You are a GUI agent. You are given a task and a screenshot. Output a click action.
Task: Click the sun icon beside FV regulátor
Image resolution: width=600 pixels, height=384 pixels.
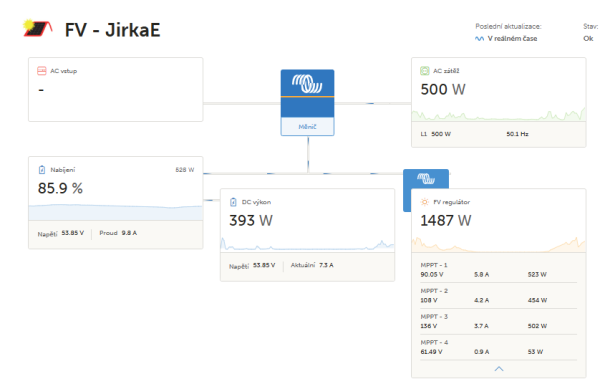tap(424, 202)
